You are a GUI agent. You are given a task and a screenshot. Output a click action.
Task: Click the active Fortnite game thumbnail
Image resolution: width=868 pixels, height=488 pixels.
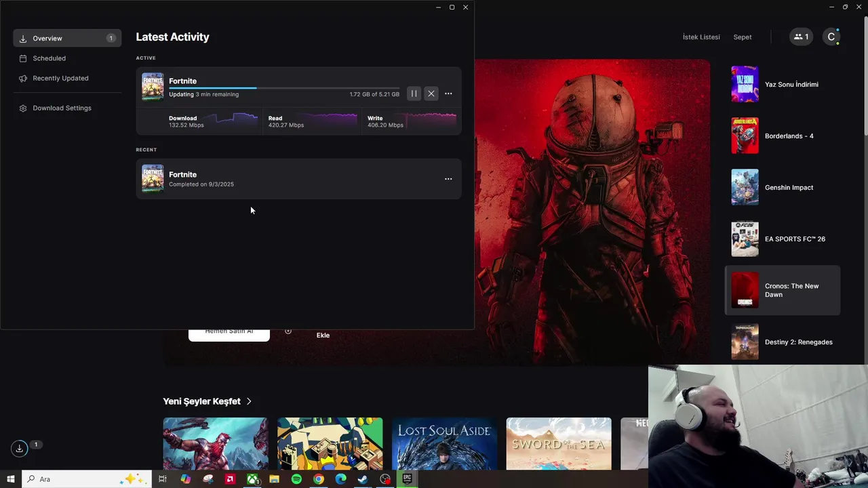tap(153, 87)
